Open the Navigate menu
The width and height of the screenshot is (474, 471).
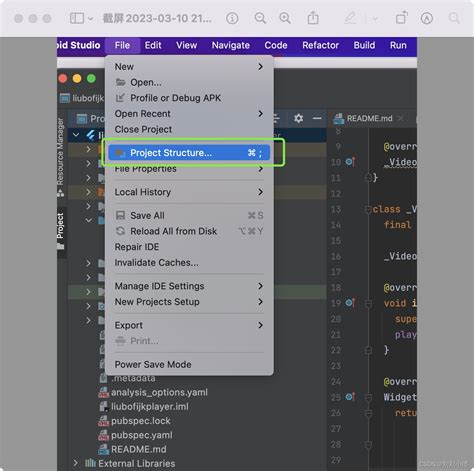231,45
